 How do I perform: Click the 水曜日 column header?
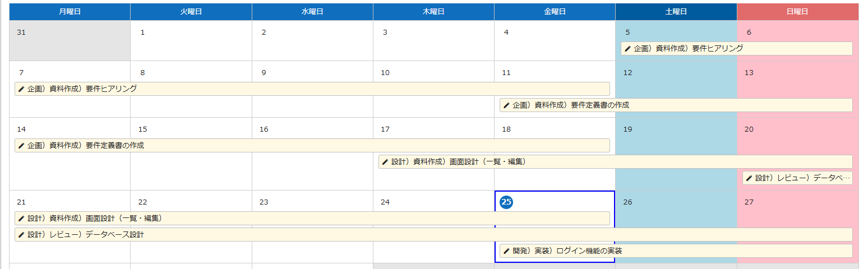tap(312, 12)
